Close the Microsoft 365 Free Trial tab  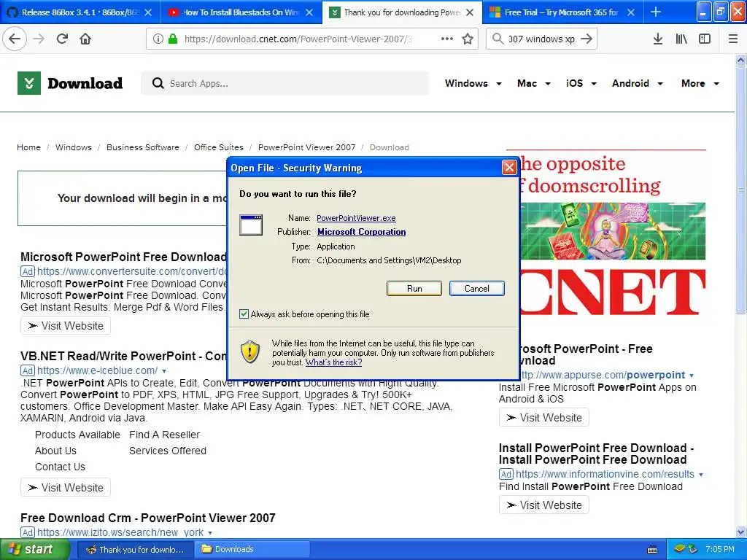(x=631, y=12)
